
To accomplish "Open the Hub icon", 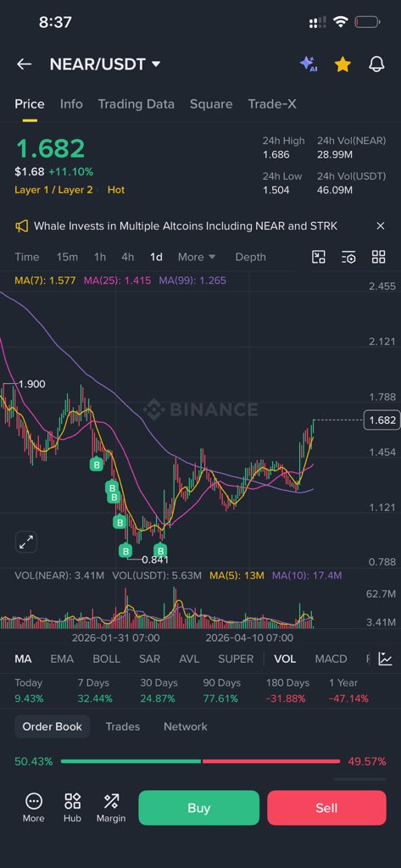I will (73, 808).
